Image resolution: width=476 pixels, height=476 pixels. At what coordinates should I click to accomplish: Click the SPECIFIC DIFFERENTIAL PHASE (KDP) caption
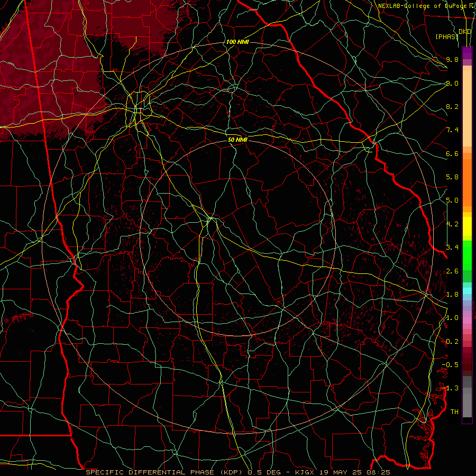pyautogui.click(x=166, y=472)
